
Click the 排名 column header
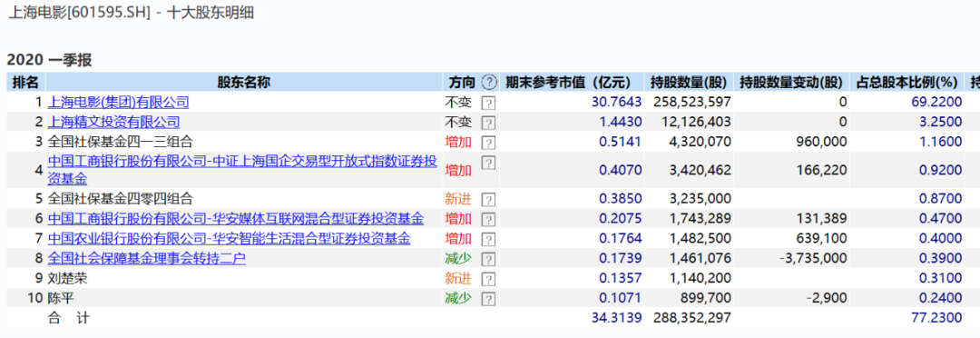pyautogui.click(x=25, y=82)
